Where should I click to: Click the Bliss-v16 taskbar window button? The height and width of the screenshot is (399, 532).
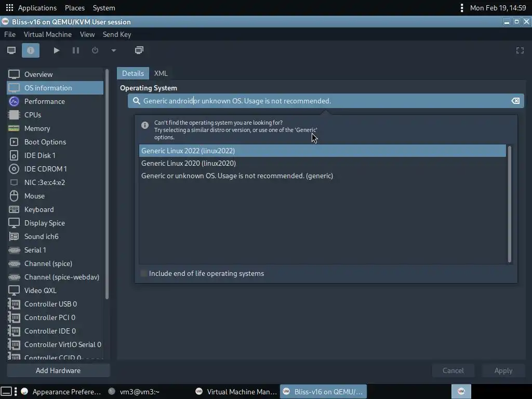click(x=323, y=392)
